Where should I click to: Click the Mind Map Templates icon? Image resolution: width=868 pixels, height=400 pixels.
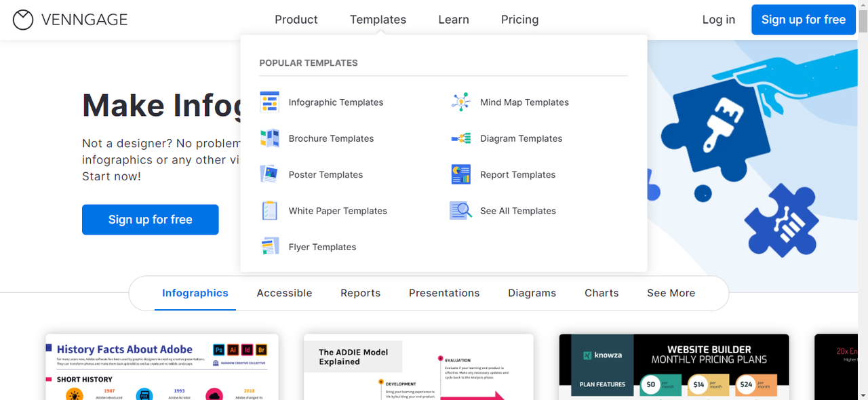pos(461,102)
